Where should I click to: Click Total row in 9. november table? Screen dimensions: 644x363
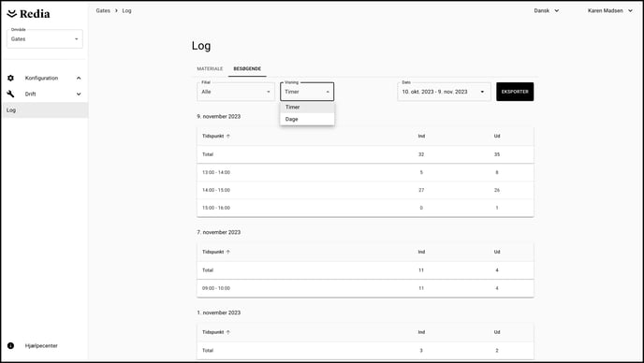click(365, 154)
